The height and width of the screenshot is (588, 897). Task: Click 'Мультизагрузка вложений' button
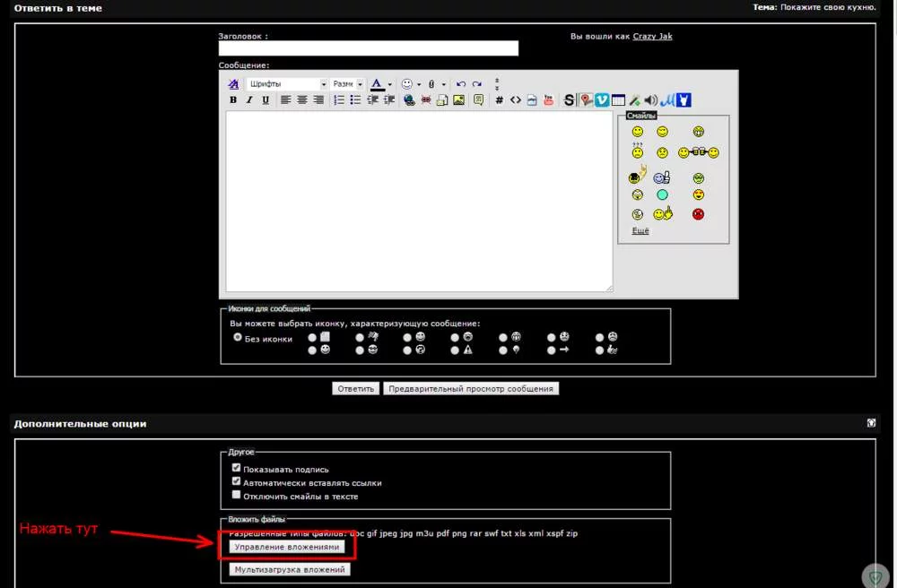(x=290, y=570)
